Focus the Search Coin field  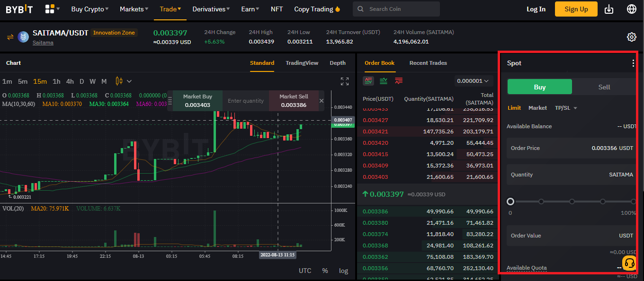[x=396, y=9]
